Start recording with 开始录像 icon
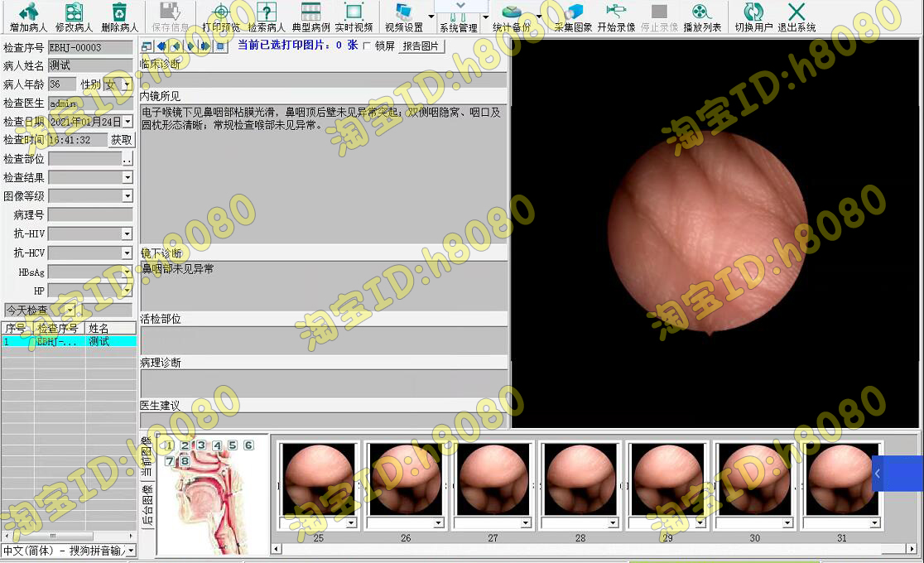This screenshot has width=924, height=563. tap(616, 17)
